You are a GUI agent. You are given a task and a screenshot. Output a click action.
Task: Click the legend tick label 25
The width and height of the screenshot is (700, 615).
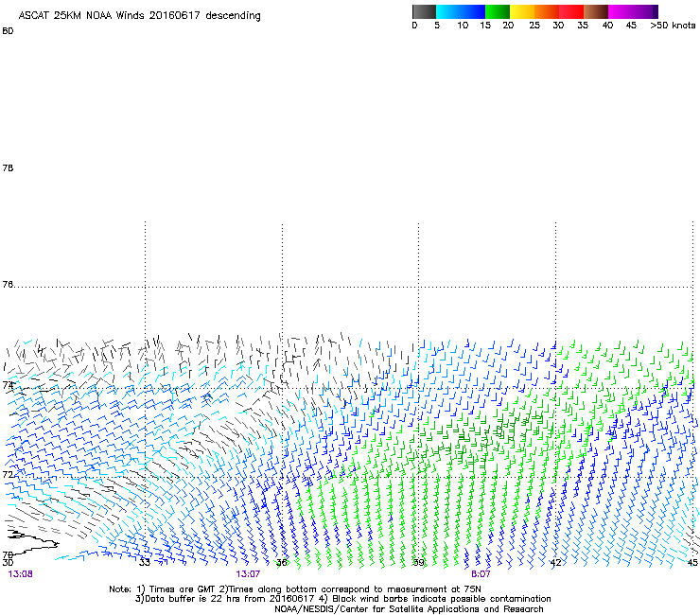[534, 26]
